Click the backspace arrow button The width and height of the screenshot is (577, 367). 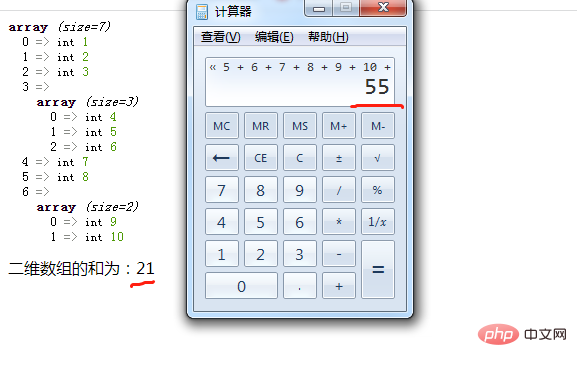tap(222, 158)
